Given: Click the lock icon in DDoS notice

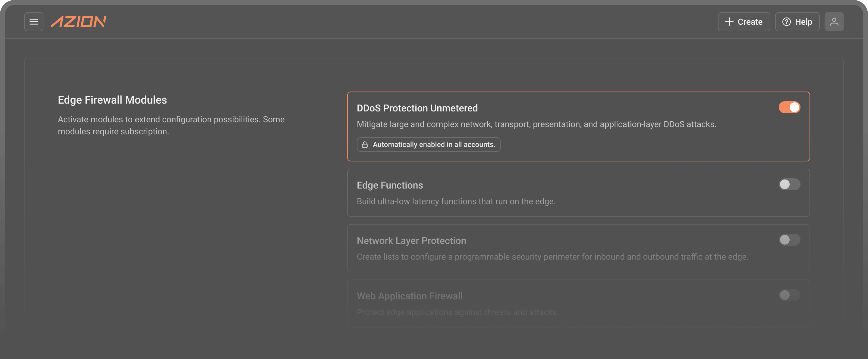Looking at the screenshot, I should [365, 145].
